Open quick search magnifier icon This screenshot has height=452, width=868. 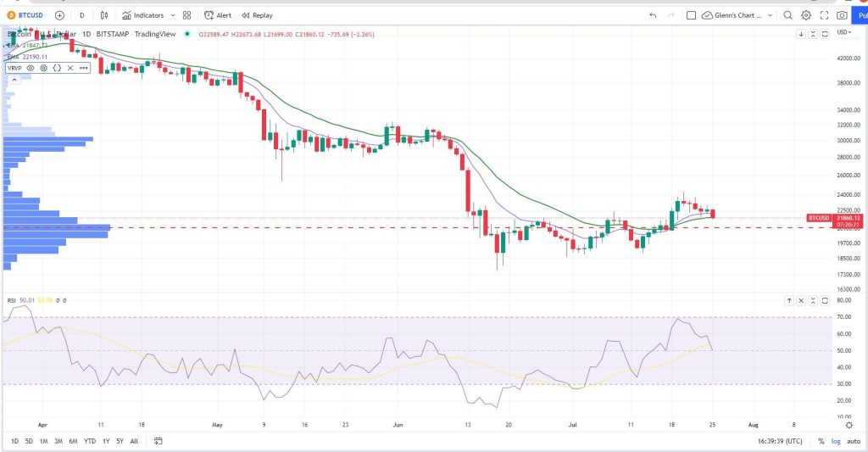(x=787, y=15)
